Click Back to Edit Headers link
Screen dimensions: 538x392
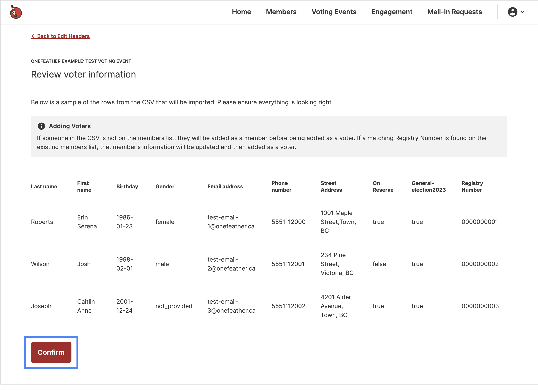point(60,36)
